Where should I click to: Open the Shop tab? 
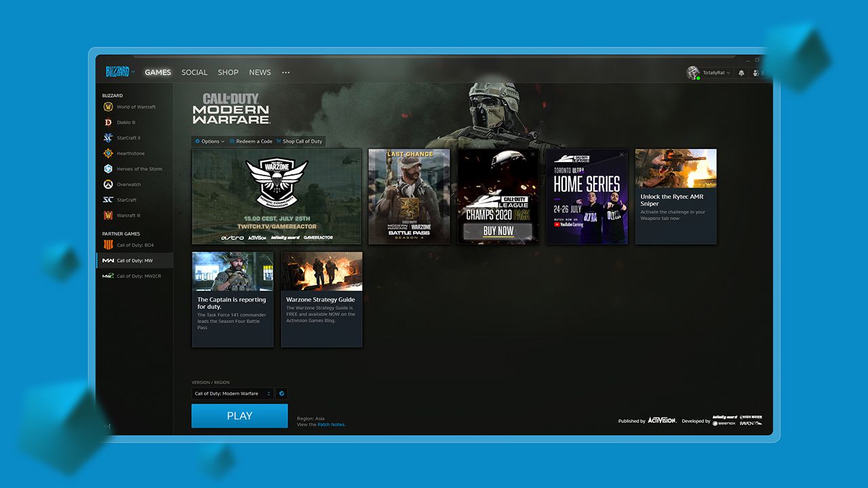click(228, 73)
